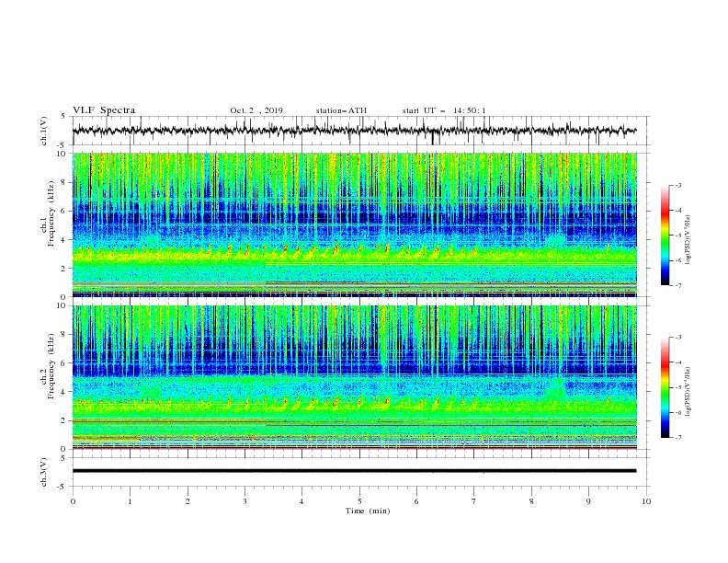The image size is (728, 563).
Task: Click the "VLF Spectra" plot title
Action: (x=104, y=110)
